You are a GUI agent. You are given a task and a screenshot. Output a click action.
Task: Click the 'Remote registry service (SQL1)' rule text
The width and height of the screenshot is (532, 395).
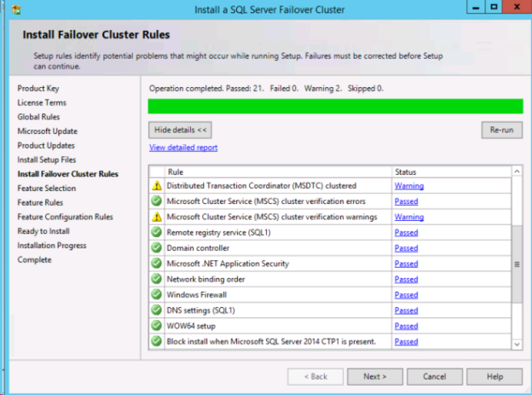[x=219, y=233]
